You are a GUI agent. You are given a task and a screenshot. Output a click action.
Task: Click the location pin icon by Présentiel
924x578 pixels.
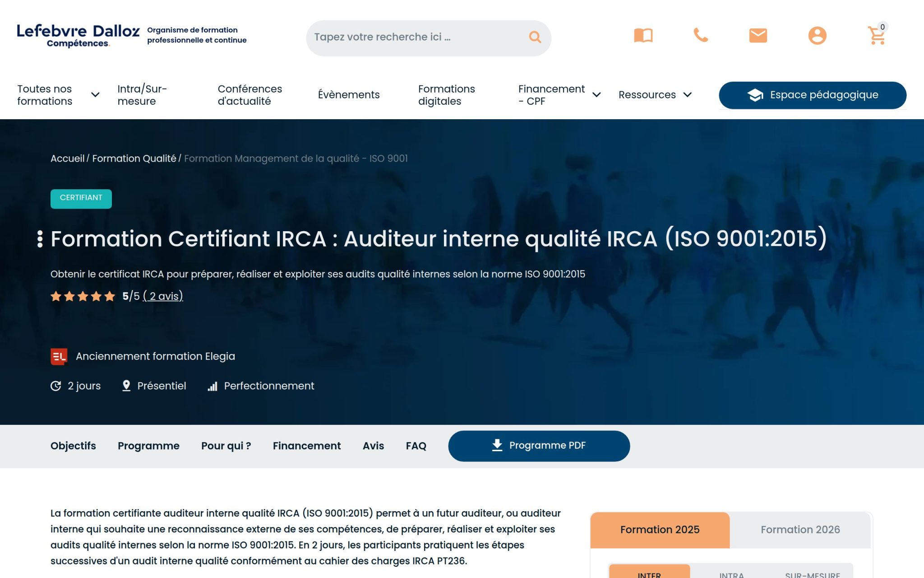[x=126, y=386]
